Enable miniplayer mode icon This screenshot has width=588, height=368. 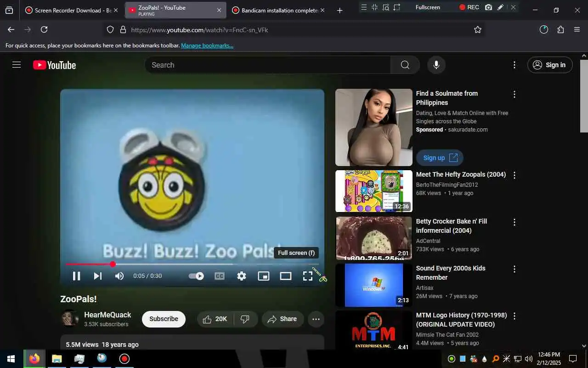(x=264, y=276)
